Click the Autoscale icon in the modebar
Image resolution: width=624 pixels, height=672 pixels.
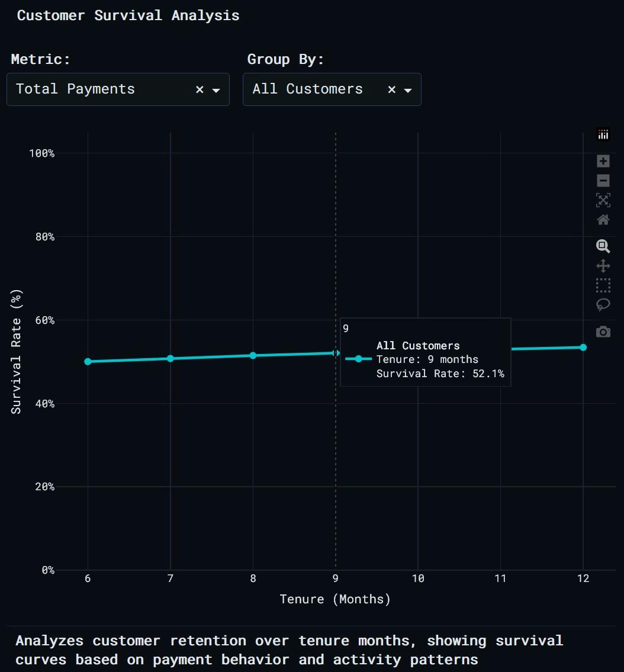coord(603,200)
